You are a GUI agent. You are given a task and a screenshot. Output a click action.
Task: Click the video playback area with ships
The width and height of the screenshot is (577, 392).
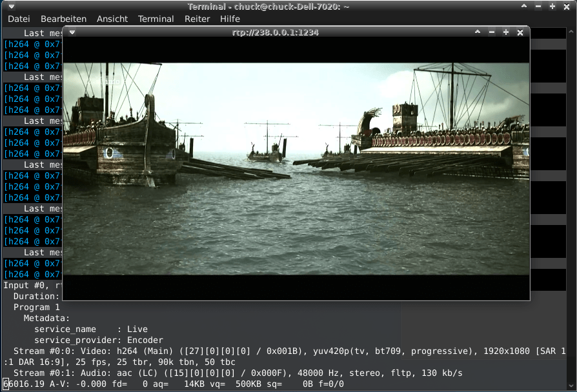coord(296,169)
